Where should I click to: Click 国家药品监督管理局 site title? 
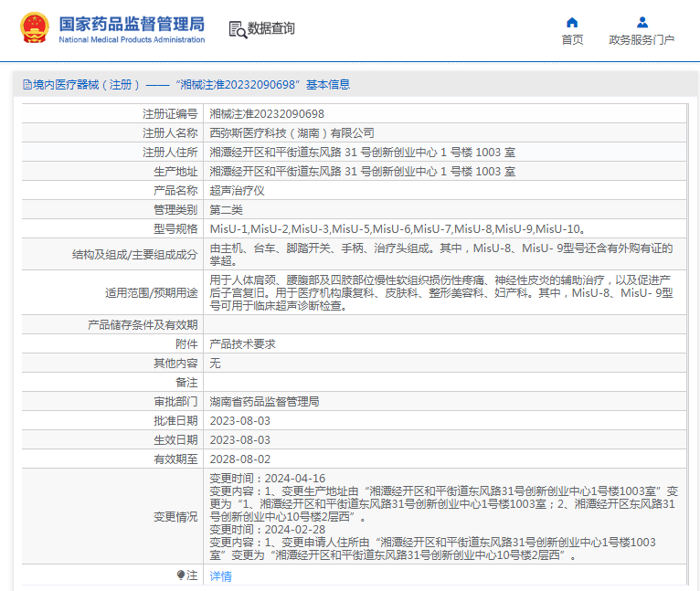coord(132,24)
